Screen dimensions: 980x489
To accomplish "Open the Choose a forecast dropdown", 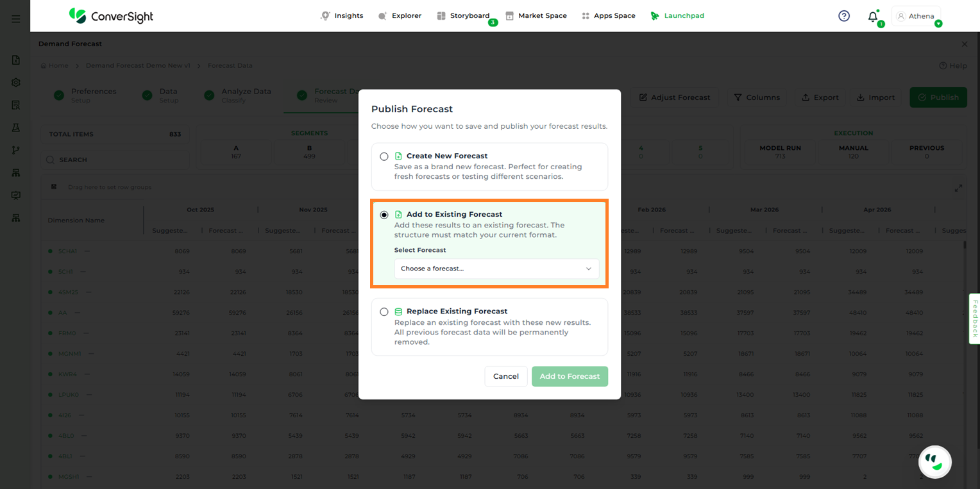I will click(496, 269).
